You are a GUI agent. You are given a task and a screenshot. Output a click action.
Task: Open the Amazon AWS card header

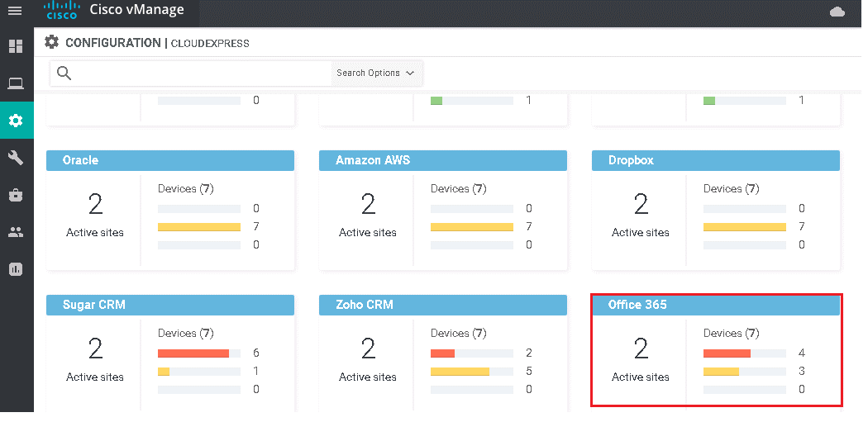[x=443, y=160]
